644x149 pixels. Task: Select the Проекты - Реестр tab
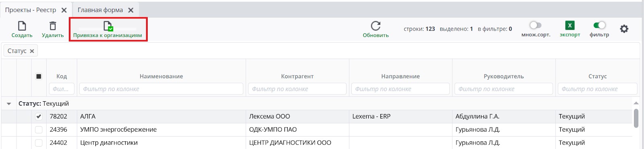click(31, 10)
